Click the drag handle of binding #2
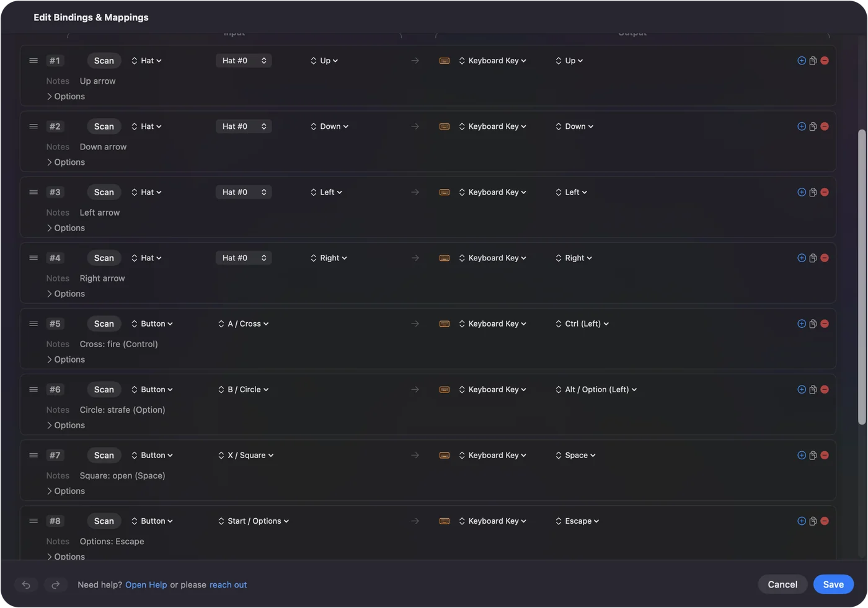 (33, 126)
